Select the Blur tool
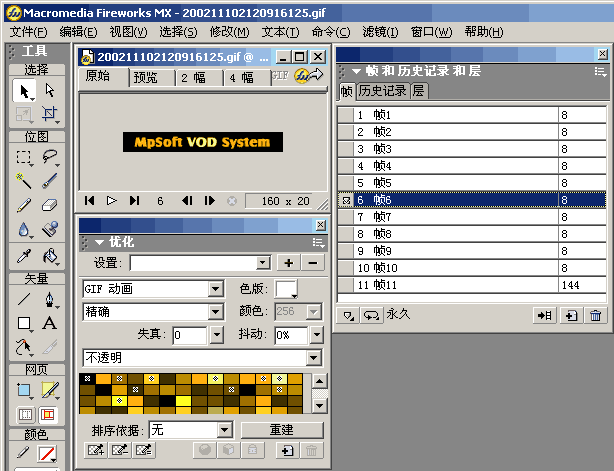This screenshot has width=614, height=471. [24, 229]
